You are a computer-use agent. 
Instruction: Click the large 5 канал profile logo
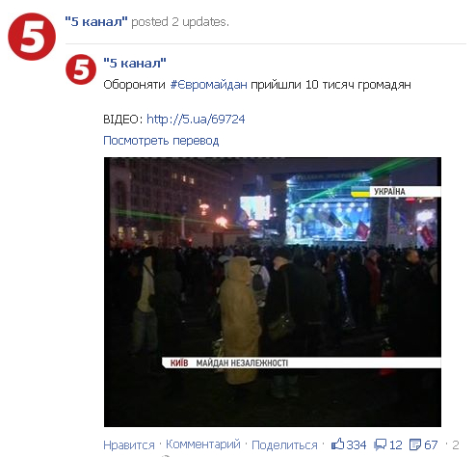coord(32,37)
